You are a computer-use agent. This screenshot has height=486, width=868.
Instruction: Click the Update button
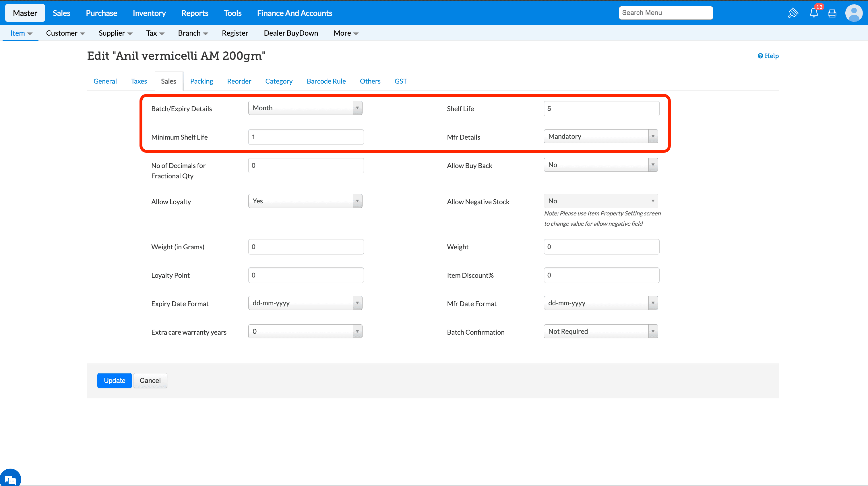(114, 380)
